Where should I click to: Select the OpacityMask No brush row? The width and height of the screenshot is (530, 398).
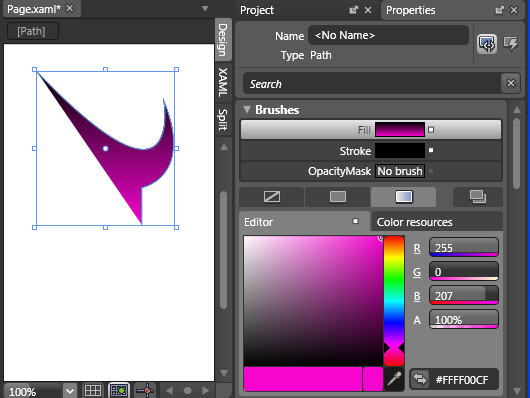371,171
